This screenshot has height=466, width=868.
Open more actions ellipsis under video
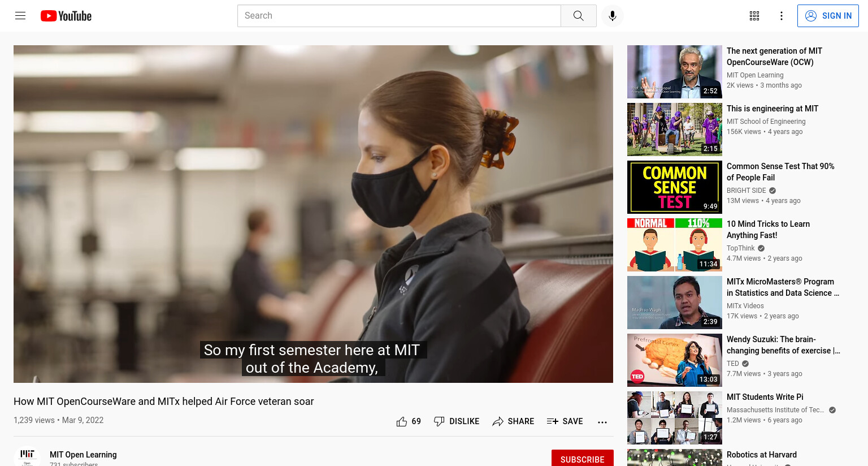point(602,422)
